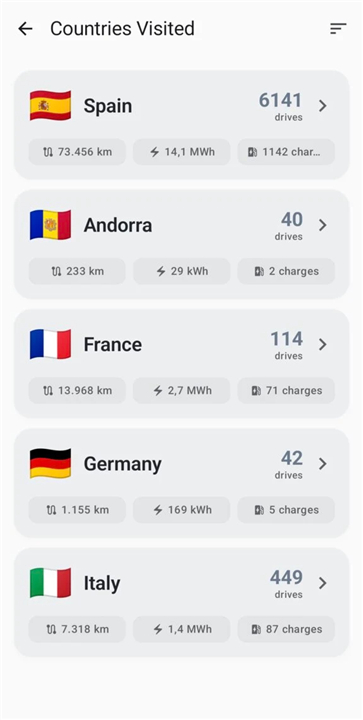Screen dimensions: 363x720
Task: Select France's 2,7 MWh energy chip
Action: (x=182, y=391)
